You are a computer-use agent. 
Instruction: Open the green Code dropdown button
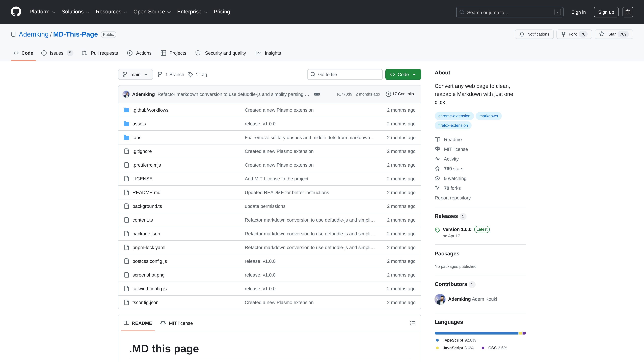[x=403, y=74]
